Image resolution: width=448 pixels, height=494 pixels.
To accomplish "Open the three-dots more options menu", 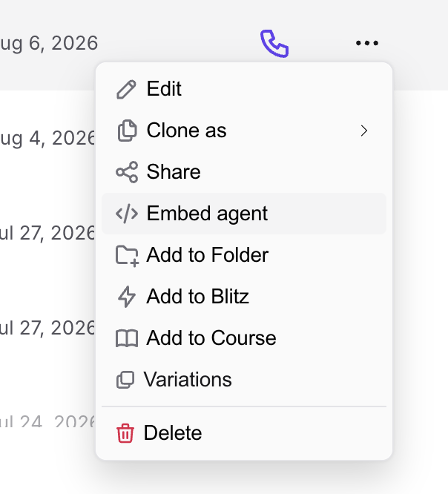I will (x=366, y=43).
